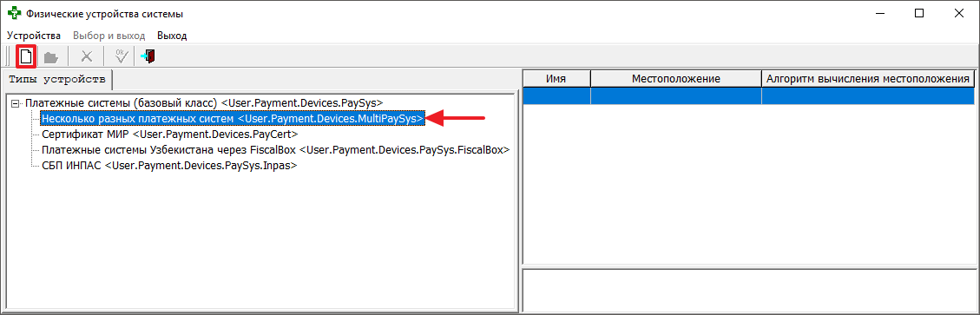Open the Выбор и выход menu

click(109, 36)
